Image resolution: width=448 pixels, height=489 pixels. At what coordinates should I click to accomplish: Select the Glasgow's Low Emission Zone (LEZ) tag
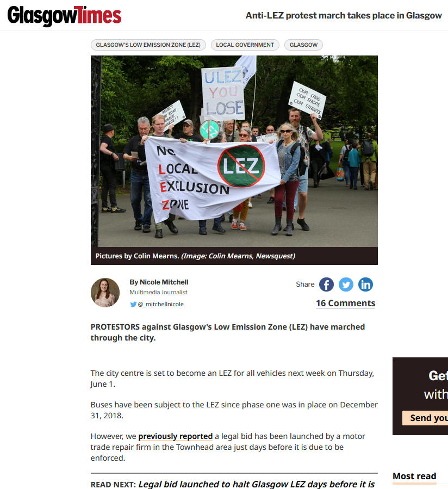[148, 45]
